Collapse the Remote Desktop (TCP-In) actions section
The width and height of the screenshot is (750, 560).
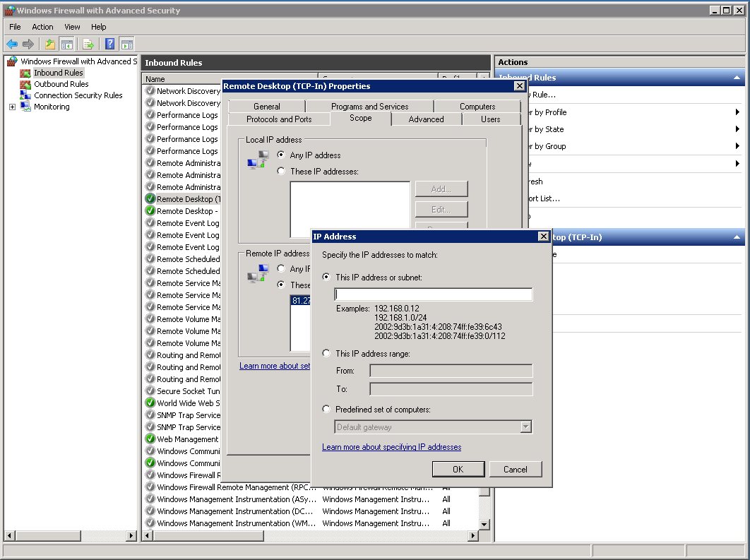point(737,237)
